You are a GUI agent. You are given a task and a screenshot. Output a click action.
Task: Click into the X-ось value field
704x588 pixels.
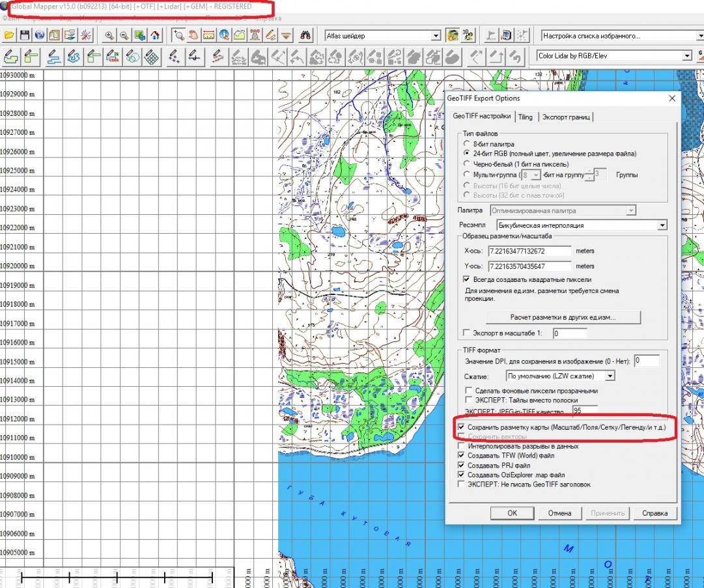(x=529, y=251)
